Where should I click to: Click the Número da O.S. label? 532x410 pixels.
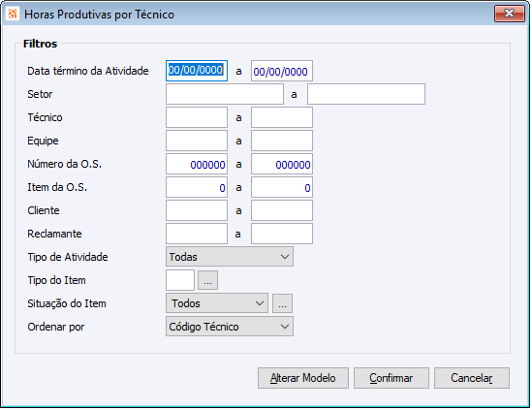coord(65,164)
